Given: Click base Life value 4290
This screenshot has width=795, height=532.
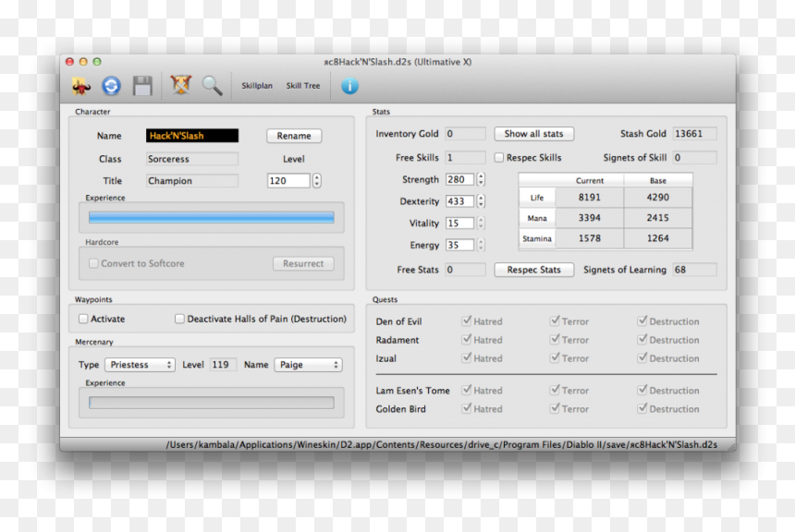Looking at the screenshot, I should pos(657,197).
